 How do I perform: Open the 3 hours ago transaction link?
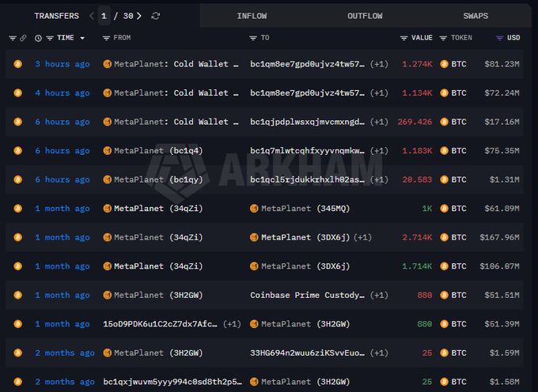point(62,64)
